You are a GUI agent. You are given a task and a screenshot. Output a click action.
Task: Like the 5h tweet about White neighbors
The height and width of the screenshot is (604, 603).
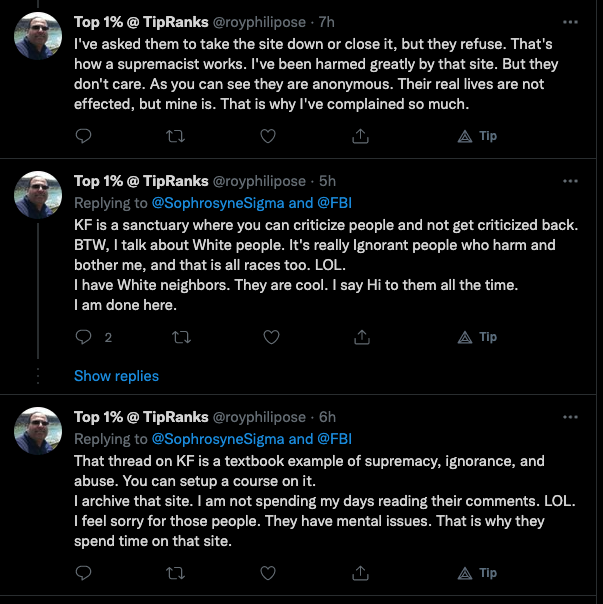(x=271, y=337)
